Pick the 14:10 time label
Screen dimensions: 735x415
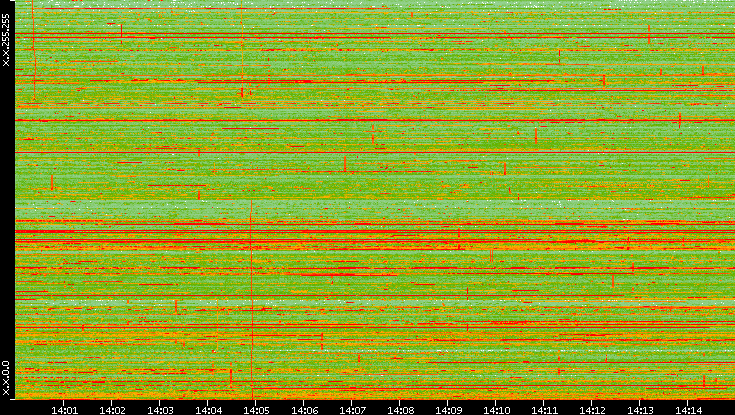(496, 410)
